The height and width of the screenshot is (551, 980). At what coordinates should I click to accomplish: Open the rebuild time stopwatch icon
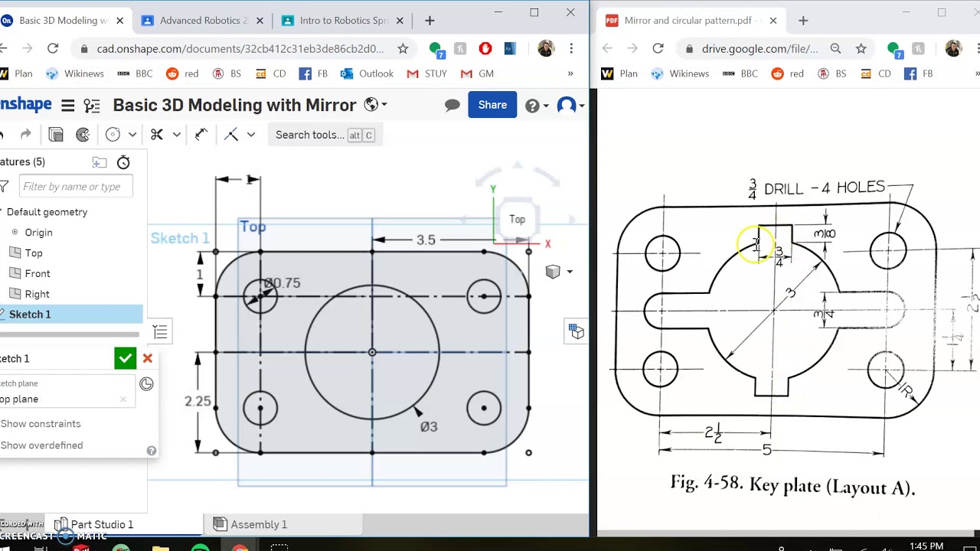123,162
